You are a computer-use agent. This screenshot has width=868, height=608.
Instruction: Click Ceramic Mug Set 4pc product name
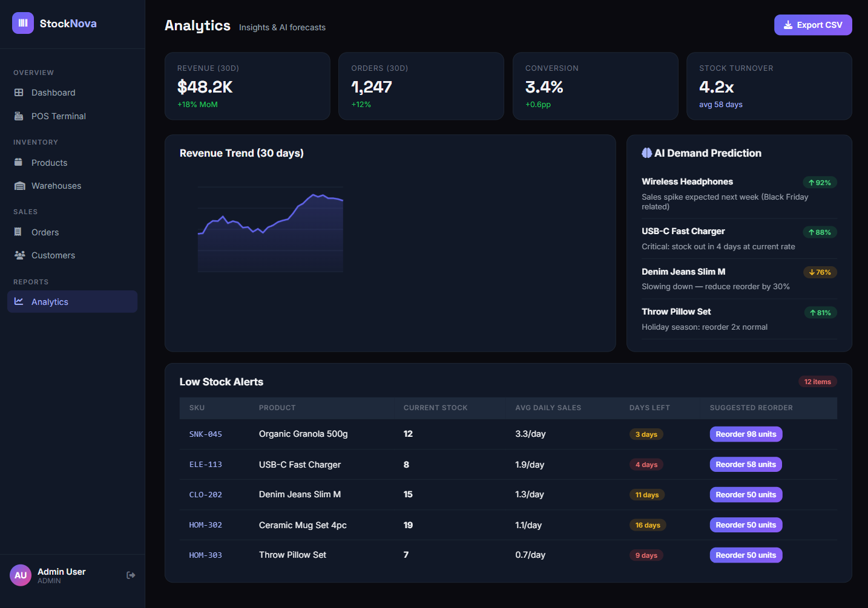coord(303,525)
